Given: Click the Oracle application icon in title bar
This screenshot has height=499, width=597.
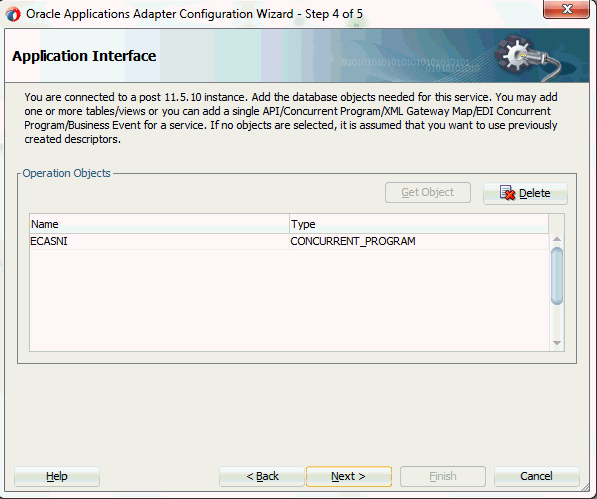Looking at the screenshot, I should [13, 14].
